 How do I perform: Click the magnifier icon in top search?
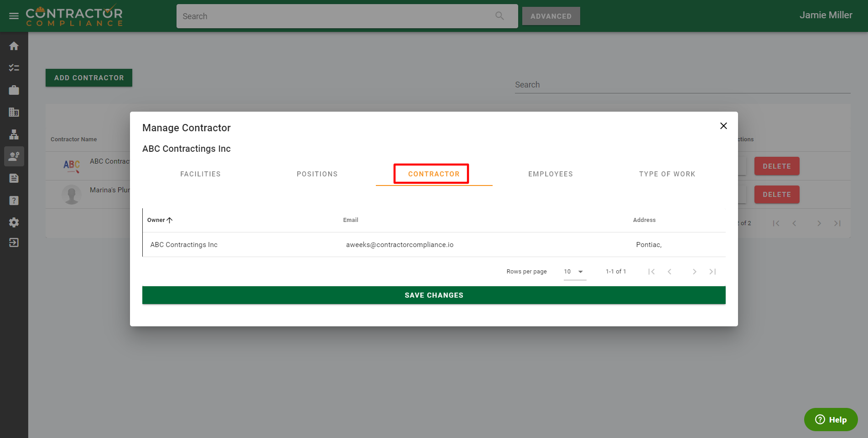(x=499, y=16)
